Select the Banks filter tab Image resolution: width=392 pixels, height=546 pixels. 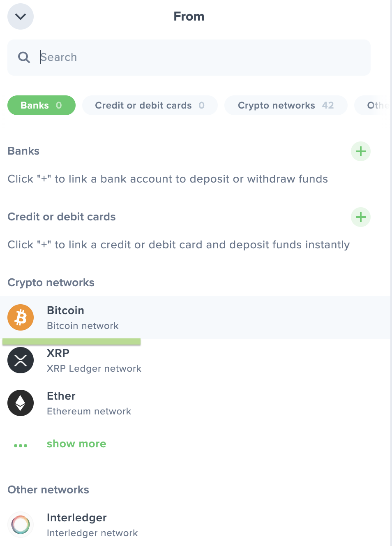[41, 105]
